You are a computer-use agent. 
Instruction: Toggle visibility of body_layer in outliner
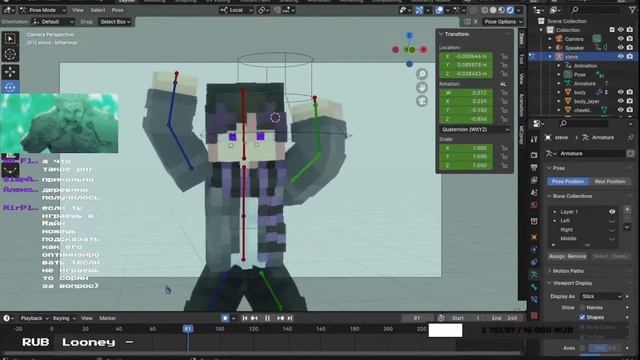click(620, 101)
